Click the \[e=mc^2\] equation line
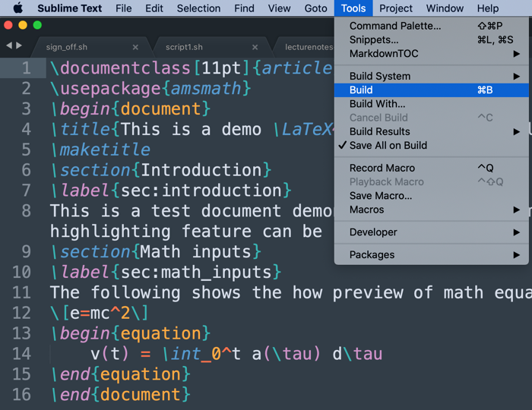 99,313
